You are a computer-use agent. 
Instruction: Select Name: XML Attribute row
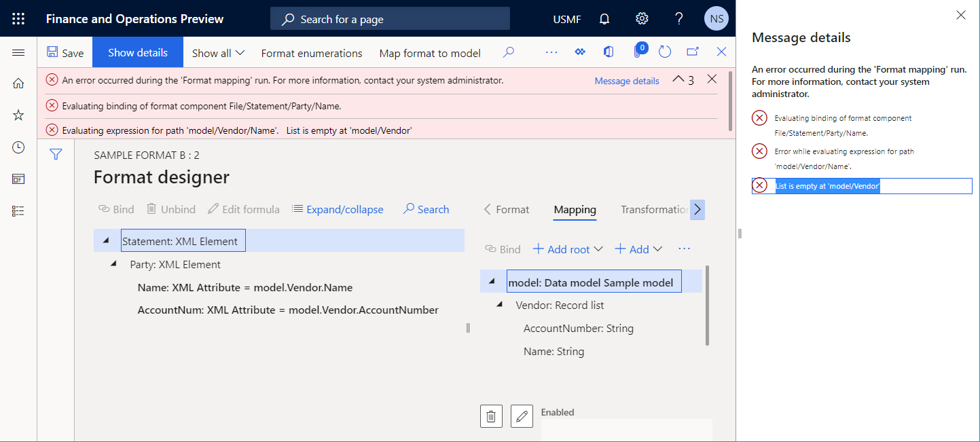pyautogui.click(x=245, y=287)
